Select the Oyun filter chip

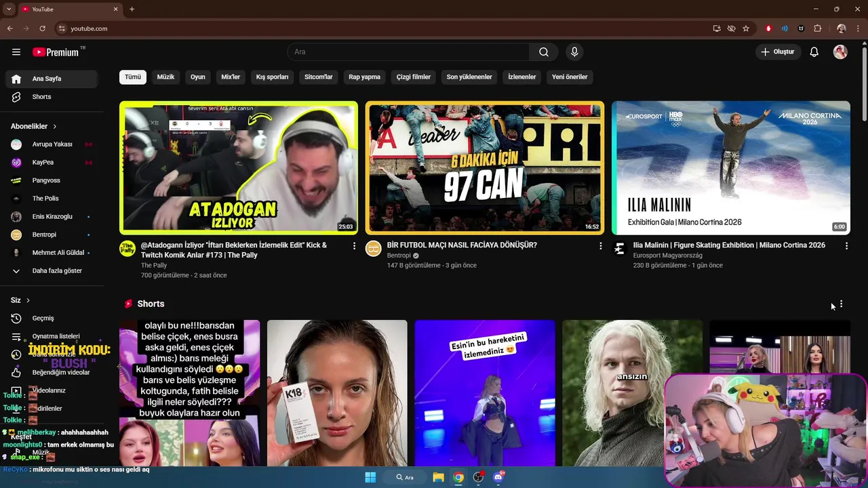point(198,77)
